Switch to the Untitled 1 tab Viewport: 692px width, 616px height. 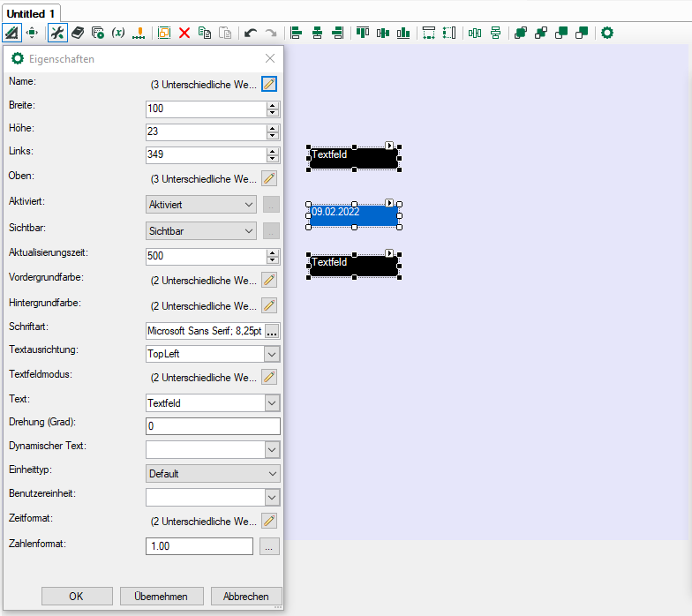point(31,13)
